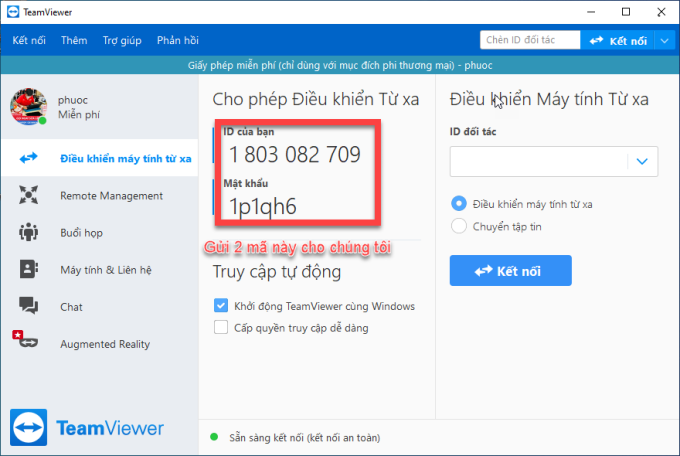Click the Chèn ID đối tác field
This screenshot has width=680, height=456.
click(529, 40)
